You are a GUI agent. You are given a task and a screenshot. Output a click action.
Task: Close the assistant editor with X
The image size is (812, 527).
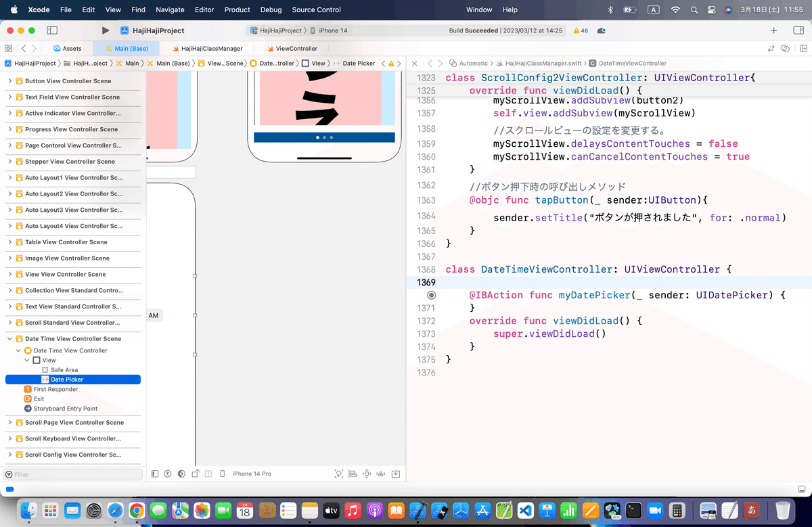coord(415,63)
